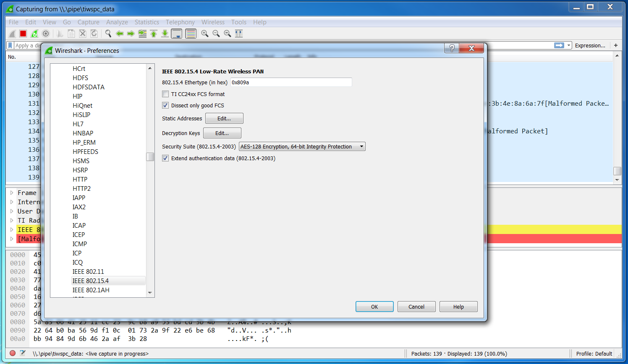Enable TI CC24xx FCS format
Viewport: 628px width, 364px height.
[x=165, y=94]
